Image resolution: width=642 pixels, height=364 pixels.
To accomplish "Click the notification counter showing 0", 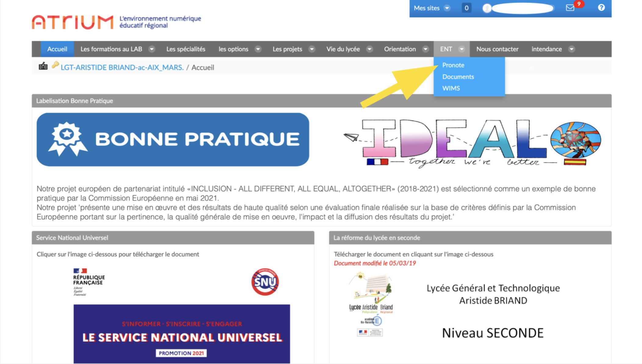I will click(466, 8).
